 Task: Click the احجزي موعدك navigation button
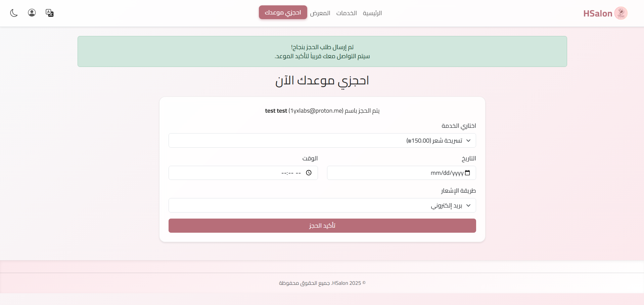[282, 12]
